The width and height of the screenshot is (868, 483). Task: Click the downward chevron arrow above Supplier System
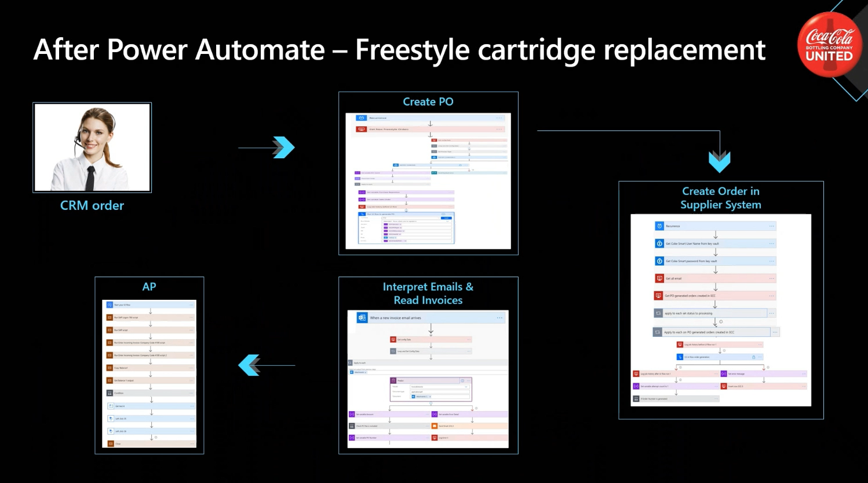[x=719, y=161]
